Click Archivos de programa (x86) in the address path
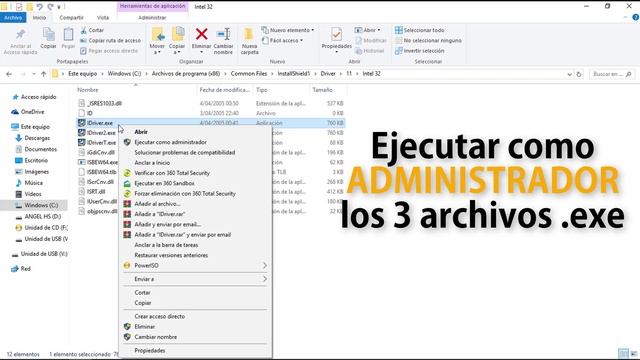Screen dimensions: 640x360 point(186,74)
